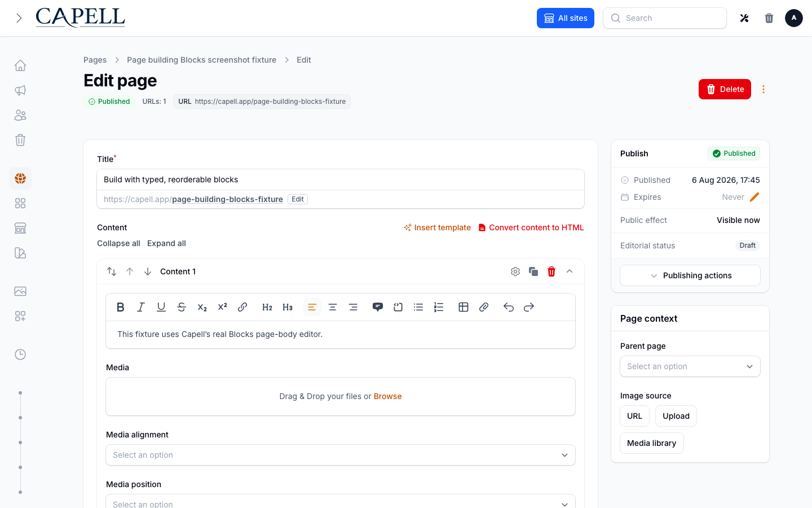812x508 pixels.
Task: Toggle numbered list
Action: (439, 307)
